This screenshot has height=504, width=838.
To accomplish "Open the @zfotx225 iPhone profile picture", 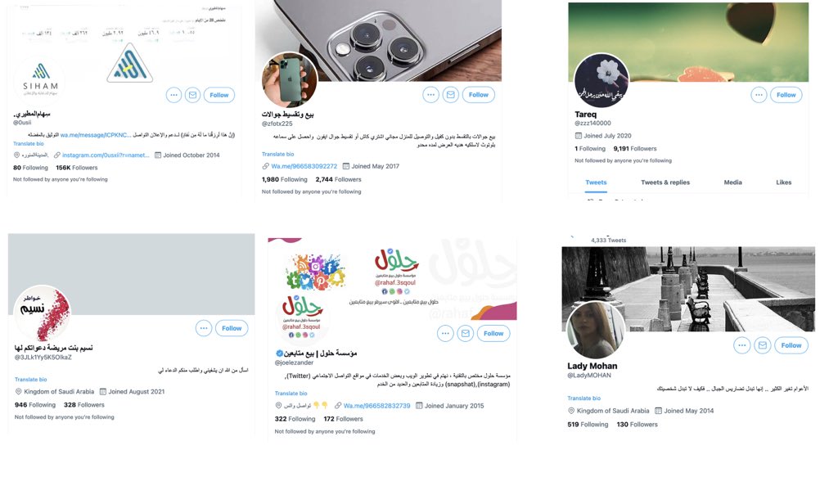I will coord(289,80).
